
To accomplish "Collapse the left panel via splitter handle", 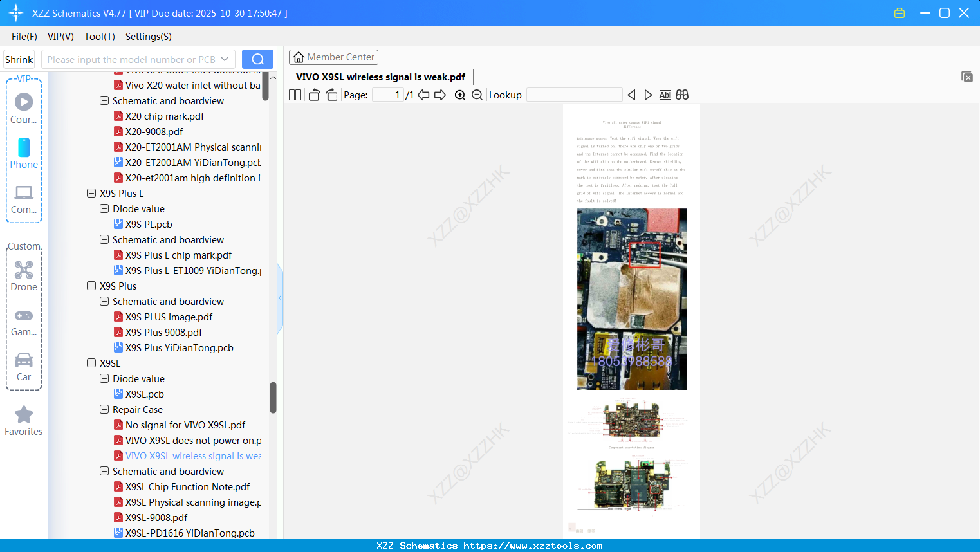I will coord(280,298).
